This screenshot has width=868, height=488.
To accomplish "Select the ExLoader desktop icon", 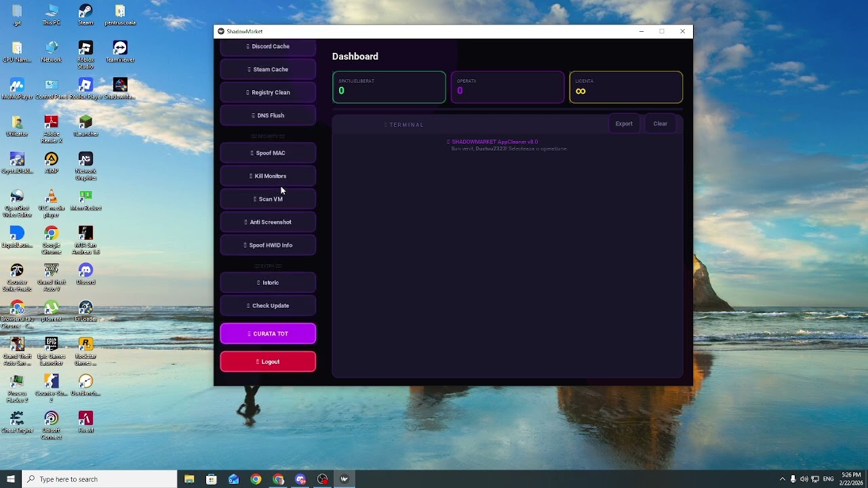I will tap(85, 311).
